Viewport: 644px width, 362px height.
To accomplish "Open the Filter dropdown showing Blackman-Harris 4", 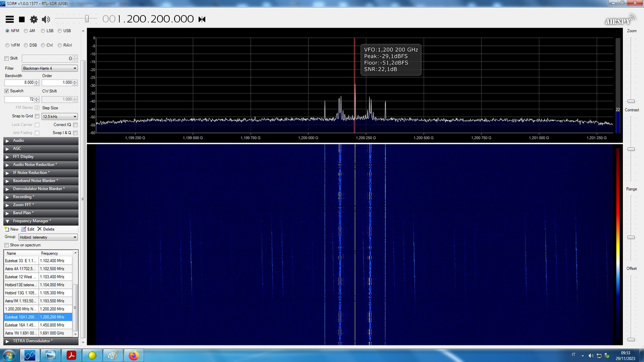I will 48,68.
